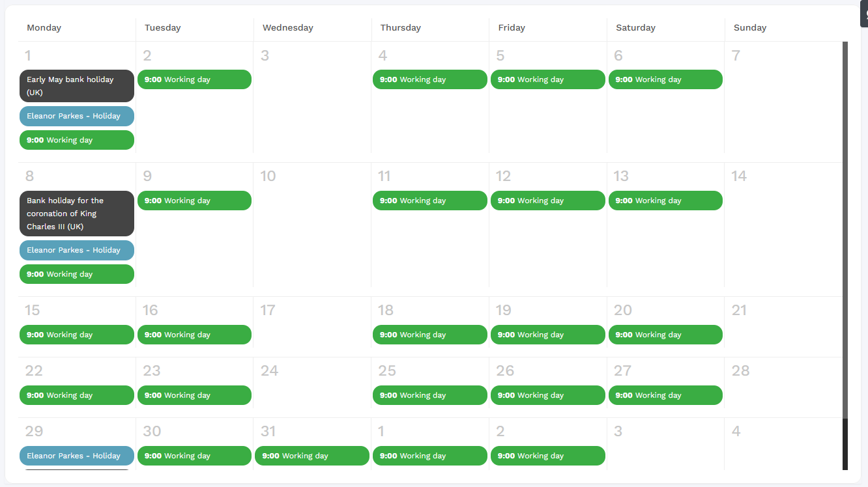Open Eleanor Parkes Holiday on the 29th
The image size is (868, 487).
pyautogui.click(x=77, y=456)
